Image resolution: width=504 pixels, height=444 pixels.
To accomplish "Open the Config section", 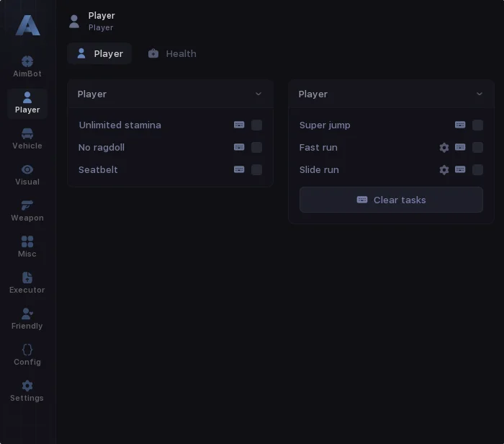I will coord(27,355).
